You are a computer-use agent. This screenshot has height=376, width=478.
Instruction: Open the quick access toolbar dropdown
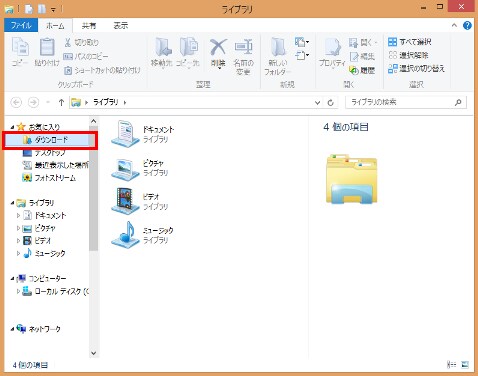(x=53, y=9)
